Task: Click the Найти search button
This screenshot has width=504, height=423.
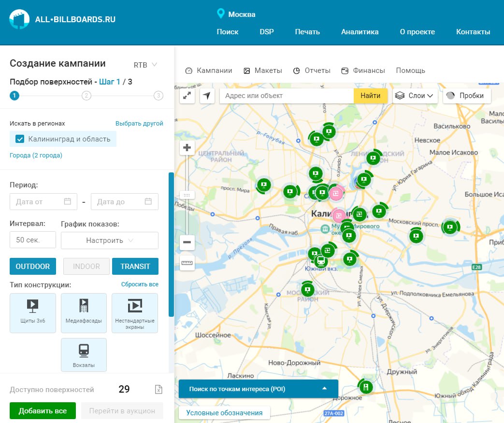Action: (x=370, y=96)
